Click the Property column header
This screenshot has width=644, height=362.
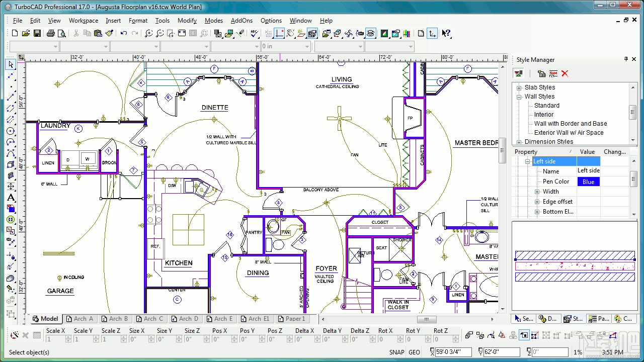544,152
